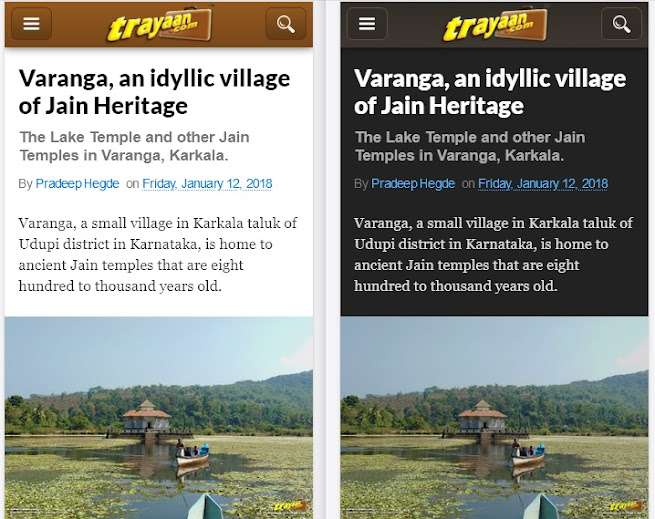The image size is (655, 519).
Task: Open lake temple photo on light page
Action: coord(159,418)
